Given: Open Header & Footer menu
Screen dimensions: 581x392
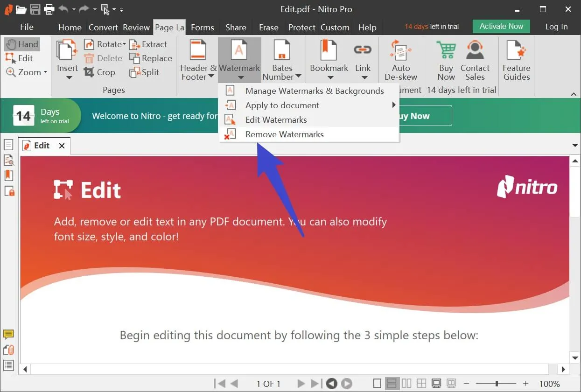Looking at the screenshot, I should (x=198, y=60).
